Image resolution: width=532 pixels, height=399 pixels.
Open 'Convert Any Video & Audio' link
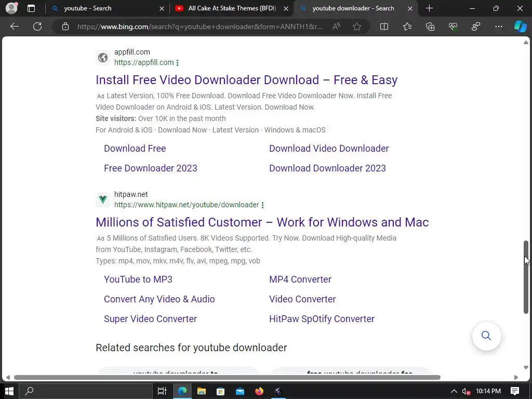pyautogui.click(x=159, y=299)
